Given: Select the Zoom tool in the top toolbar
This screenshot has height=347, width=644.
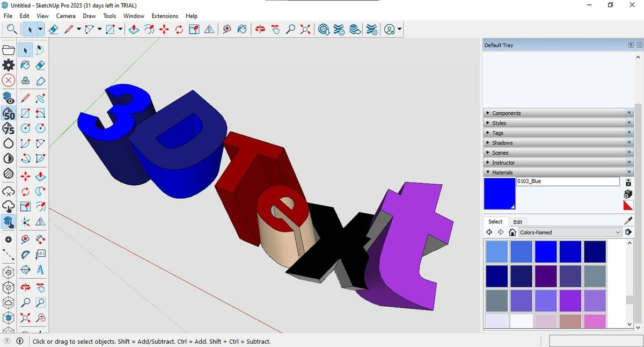Looking at the screenshot, I should (290, 30).
